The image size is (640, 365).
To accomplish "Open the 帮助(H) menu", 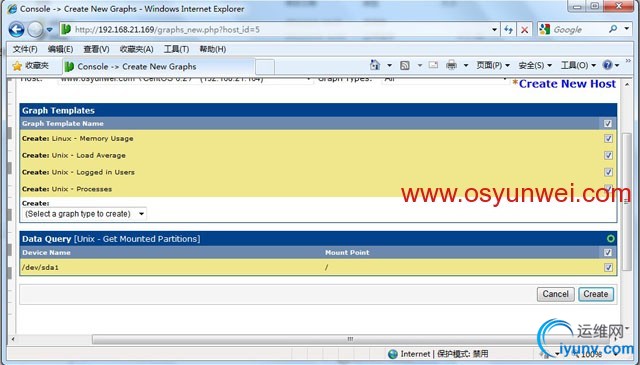I will pos(213,49).
